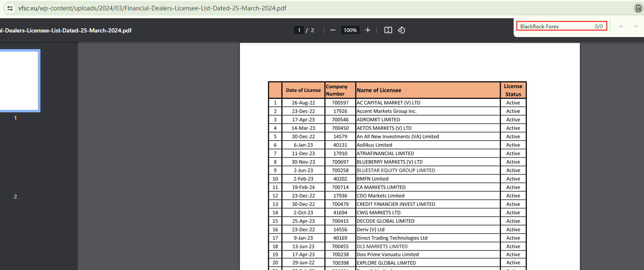The image size is (644, 270).
Task: Select the page 2 label in thumbnail sidebar
Action: click(15, 196)
